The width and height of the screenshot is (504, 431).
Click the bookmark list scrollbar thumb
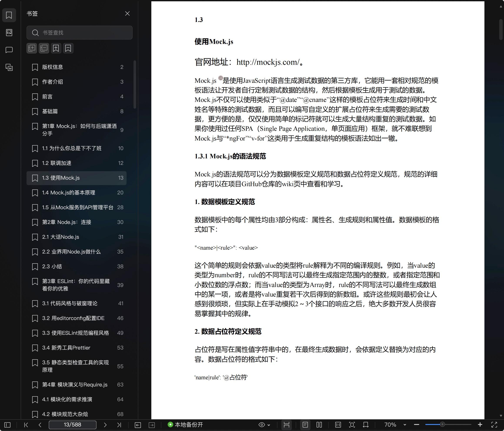pyautogui.click(x=135, y=85)
